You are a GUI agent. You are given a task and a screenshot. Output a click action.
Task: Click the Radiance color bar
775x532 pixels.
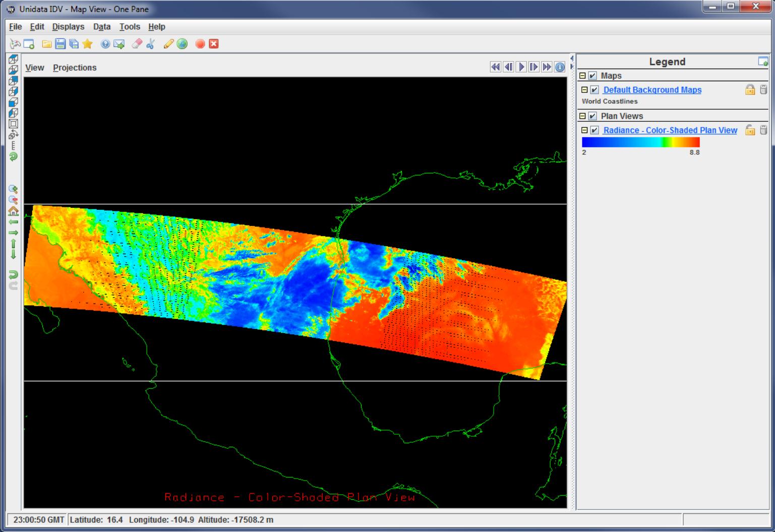(x=641, y=142)
